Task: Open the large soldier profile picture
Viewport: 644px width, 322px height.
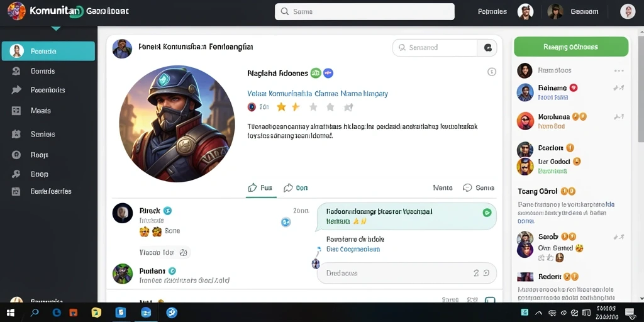Action: (x=177, y=123)
